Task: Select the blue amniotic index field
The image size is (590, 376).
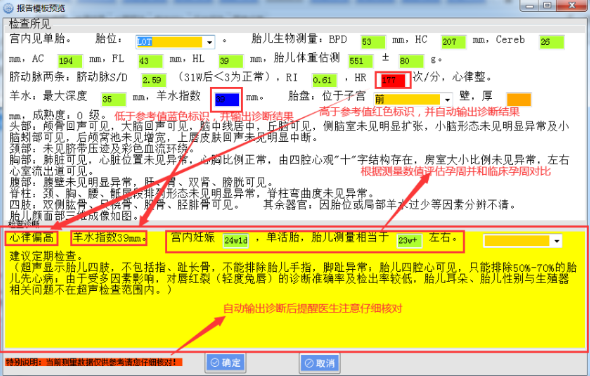Action: [227, 99]
